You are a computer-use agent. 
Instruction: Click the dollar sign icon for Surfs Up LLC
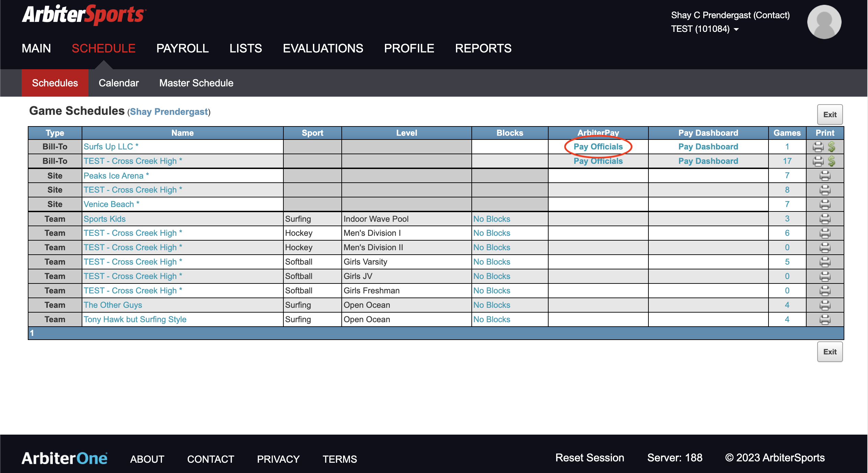(x=831, y=147)
